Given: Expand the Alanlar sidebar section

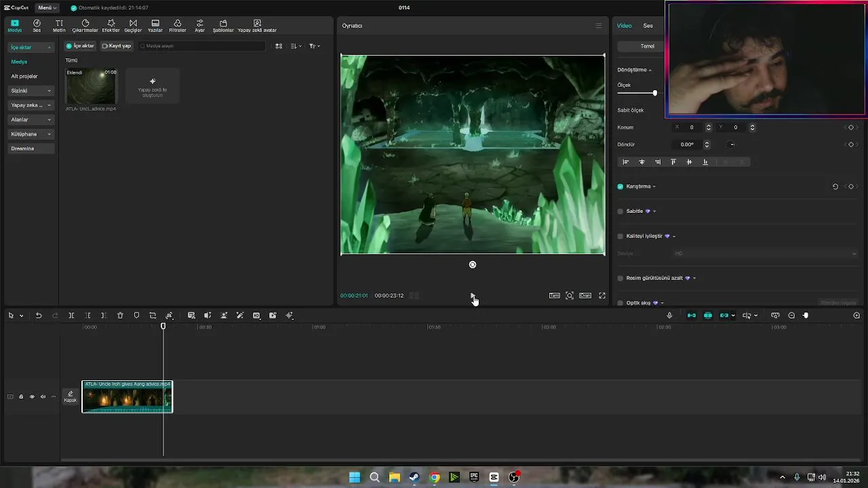Looking at the screenshot, I should 31,119.
